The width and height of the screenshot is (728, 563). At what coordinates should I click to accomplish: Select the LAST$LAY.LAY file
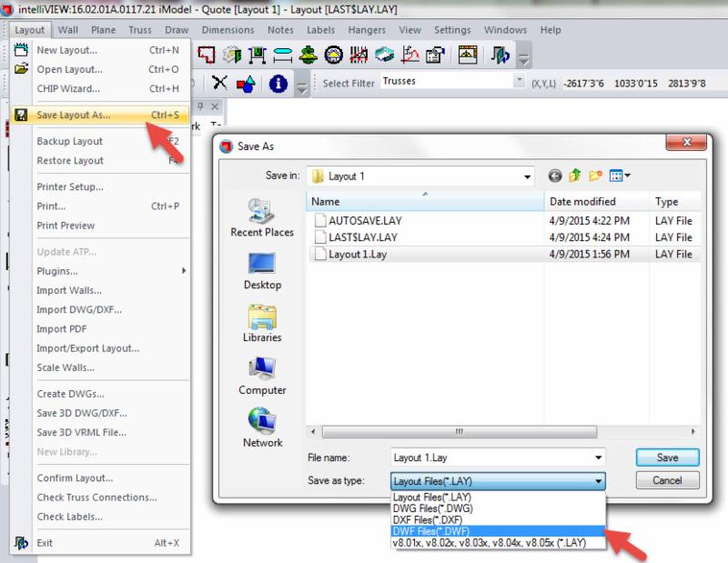pyautogui.click(x=504, y=237)
